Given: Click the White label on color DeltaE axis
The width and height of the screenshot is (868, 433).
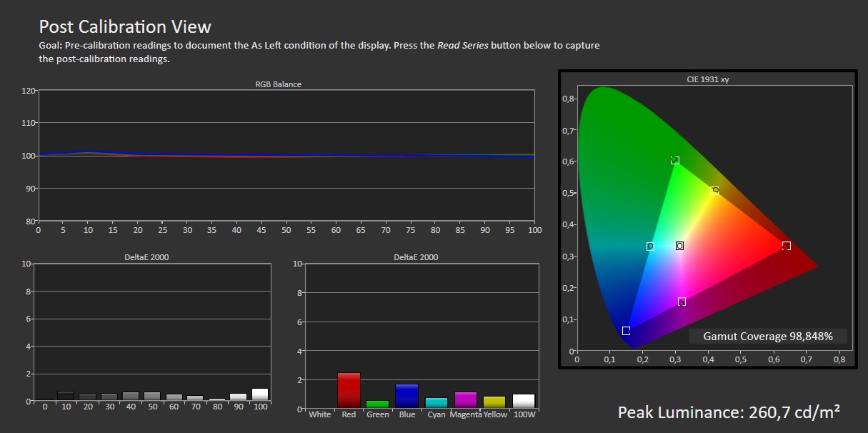Looking at the screenshot, I should pyautogui.click(x=319, y=414).
